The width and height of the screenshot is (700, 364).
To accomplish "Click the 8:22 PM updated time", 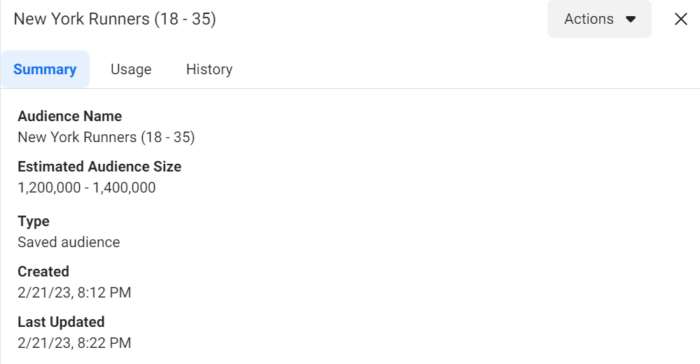I will [104, 343].
